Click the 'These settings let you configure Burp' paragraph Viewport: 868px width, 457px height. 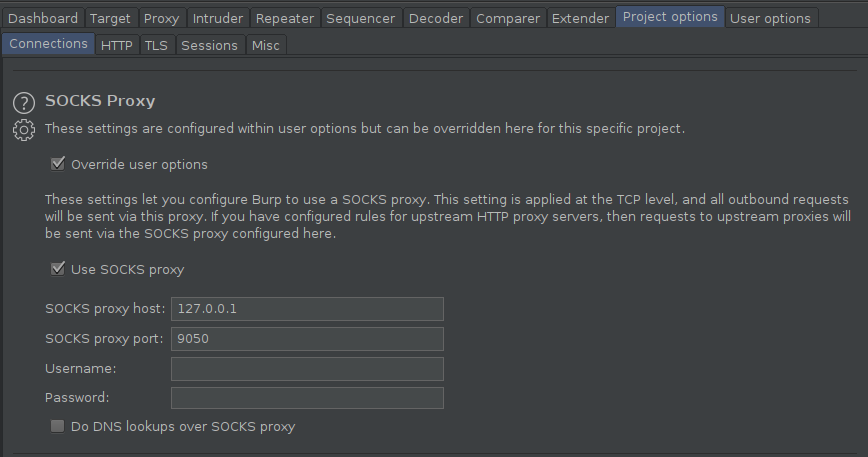447,216
